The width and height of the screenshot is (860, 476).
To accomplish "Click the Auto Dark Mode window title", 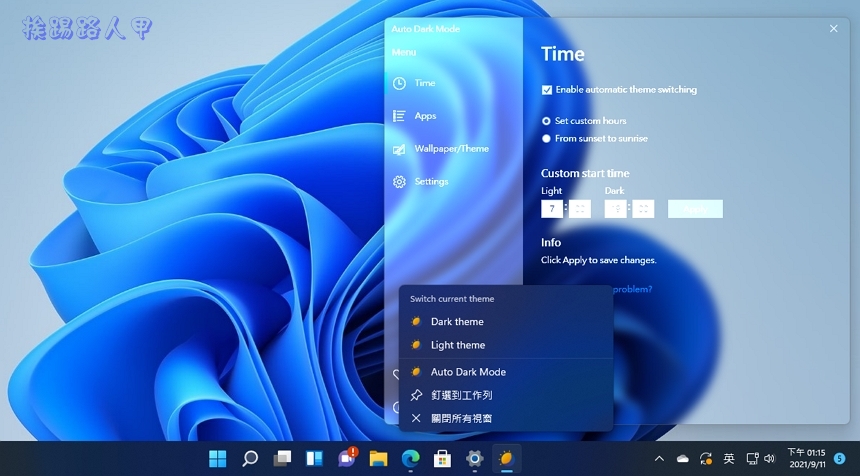I will pyautogui.click(x=426, y=29).
